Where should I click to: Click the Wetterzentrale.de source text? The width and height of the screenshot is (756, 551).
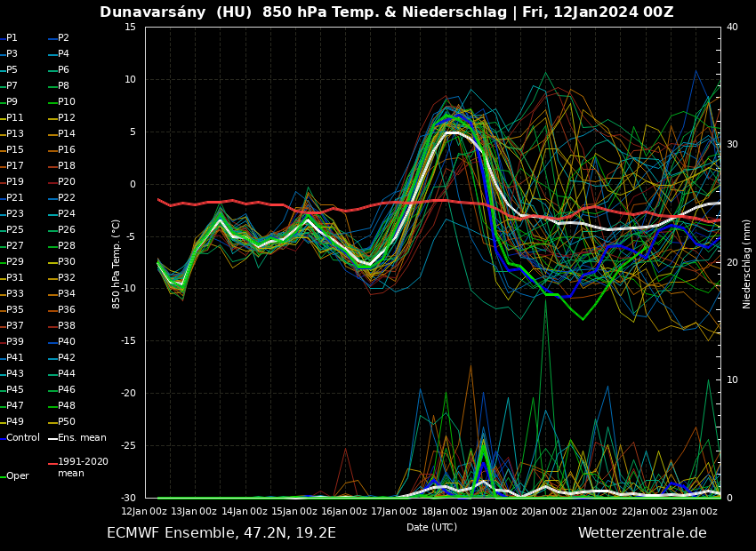click(641, 533)
